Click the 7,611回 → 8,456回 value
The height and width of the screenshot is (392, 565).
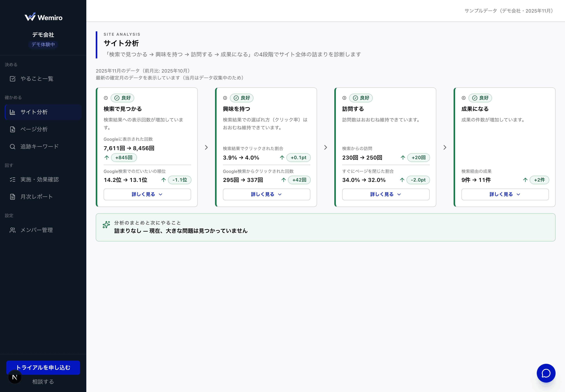(x=129, y=148)
